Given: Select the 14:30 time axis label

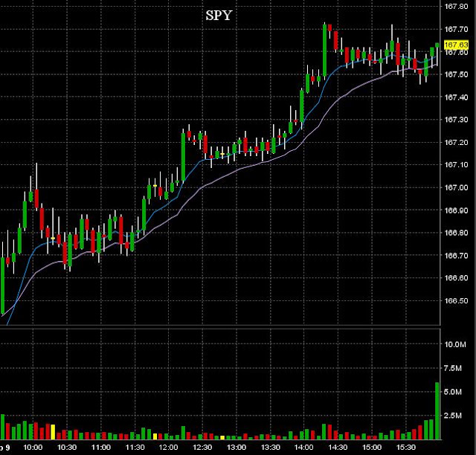Looking at the screenshot, I should (338, 448).
